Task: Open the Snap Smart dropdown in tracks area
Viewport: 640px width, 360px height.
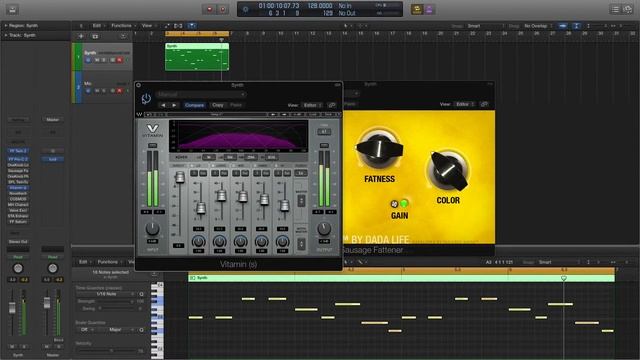Action: point(485,26)
